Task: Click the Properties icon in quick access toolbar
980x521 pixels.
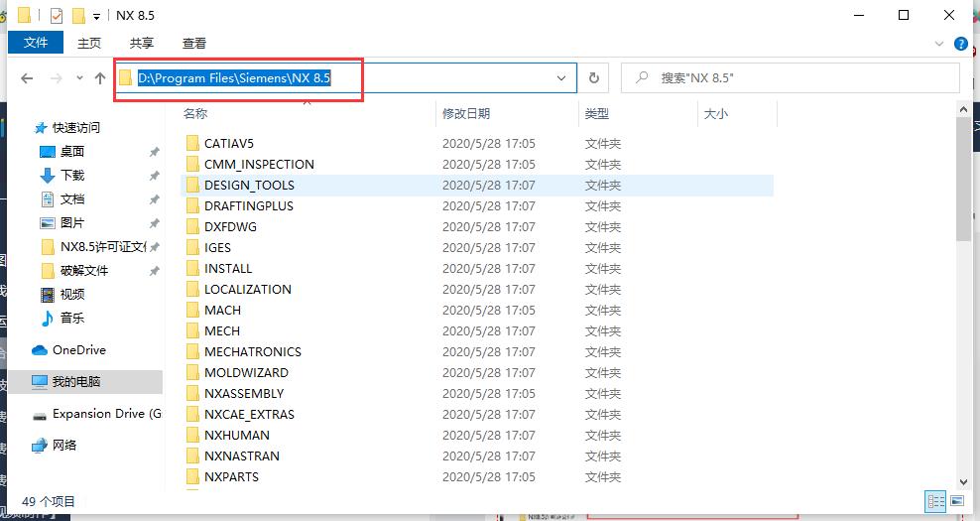Action: pos(57,15)
